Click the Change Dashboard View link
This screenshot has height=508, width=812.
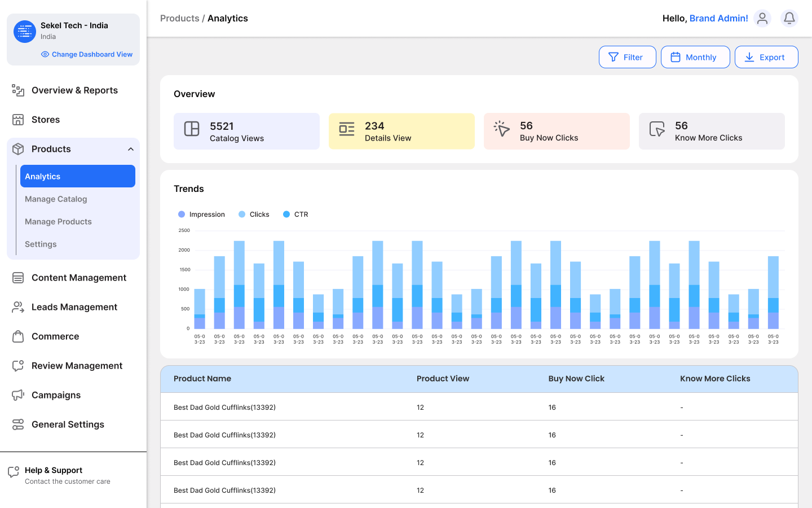[x=87, y=55]
